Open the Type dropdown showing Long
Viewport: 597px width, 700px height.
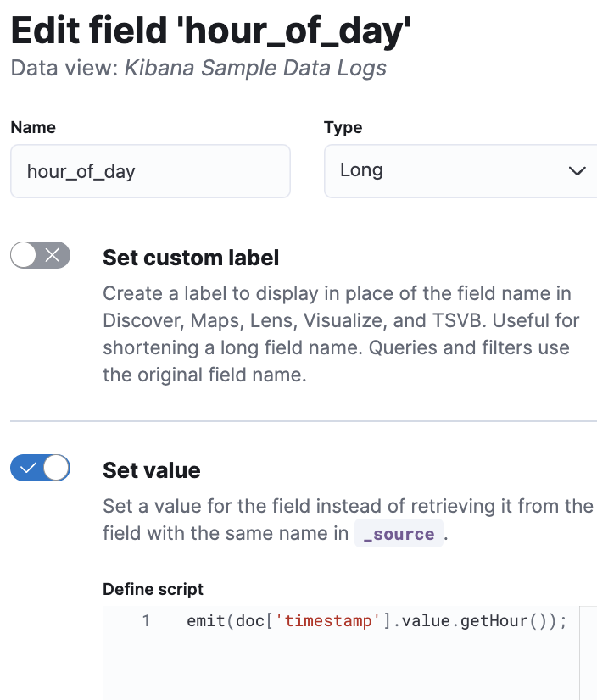(x=449, y=171)
